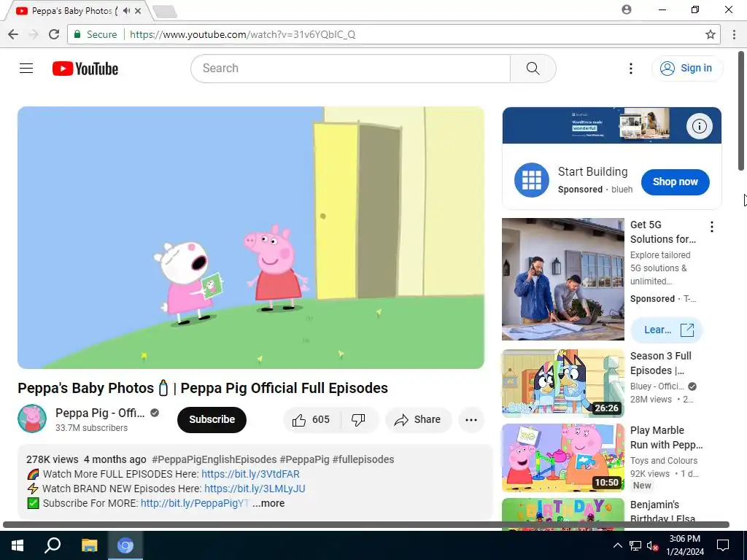Open options menu for Get 5G ad
The width and height of the screenshot is (747, 560).
[x=712, y=227]
